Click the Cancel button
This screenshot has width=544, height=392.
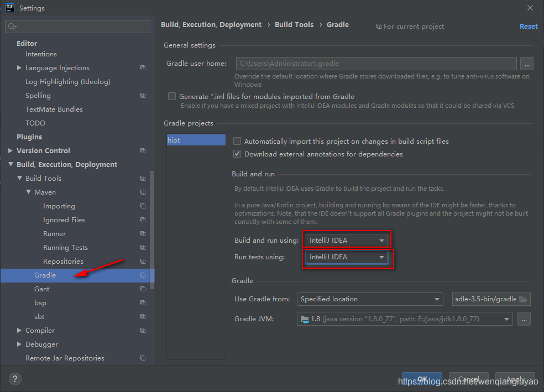(x=469, y=379)
